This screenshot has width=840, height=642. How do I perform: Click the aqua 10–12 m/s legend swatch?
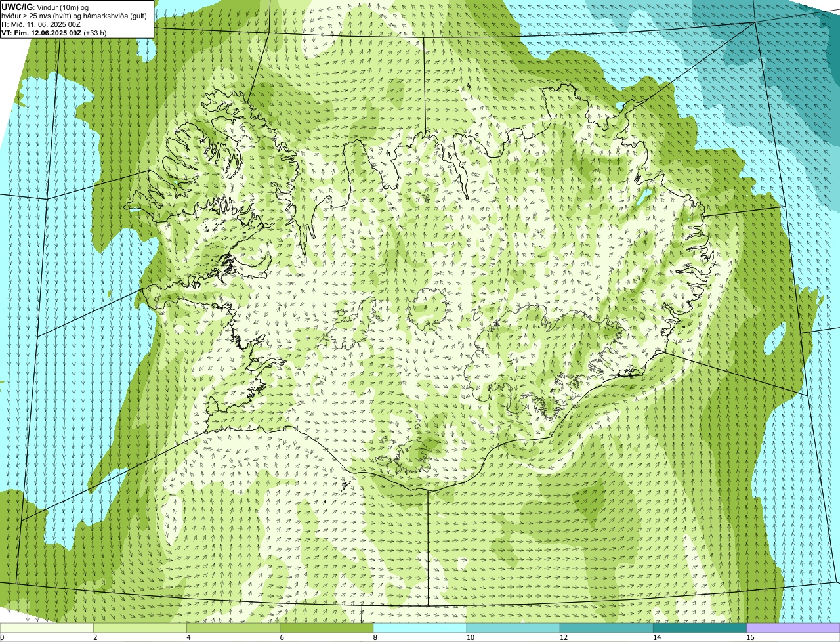(513, 628)
